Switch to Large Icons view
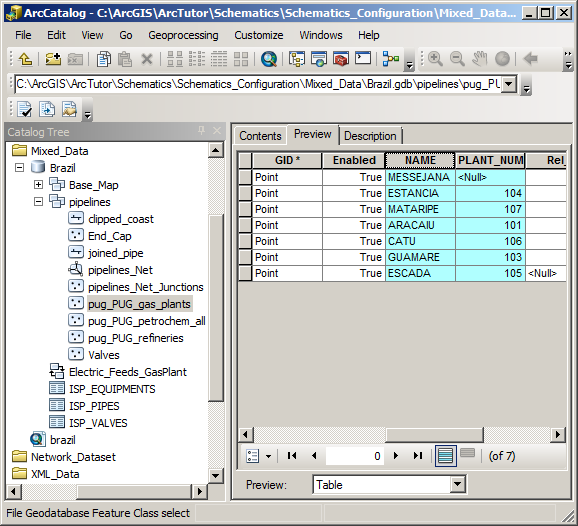Viewport: 578px width, 526px height. (175, 59)
